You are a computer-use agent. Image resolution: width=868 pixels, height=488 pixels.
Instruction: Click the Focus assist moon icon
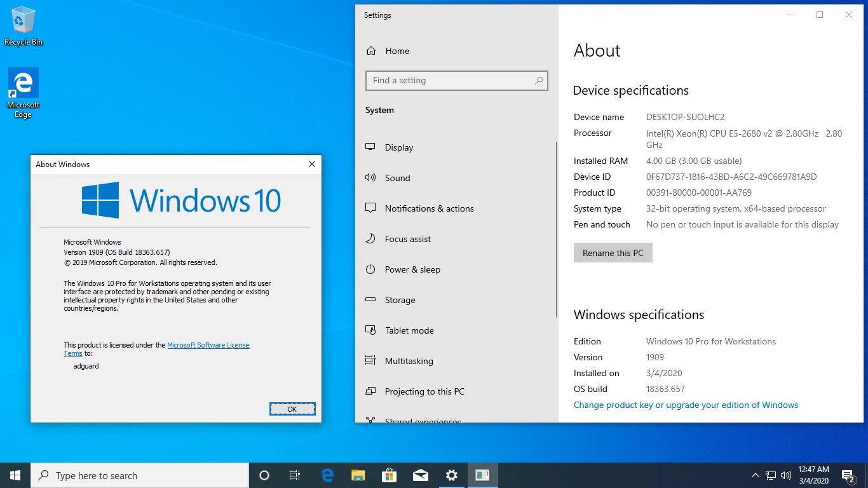tap(370, 239)
